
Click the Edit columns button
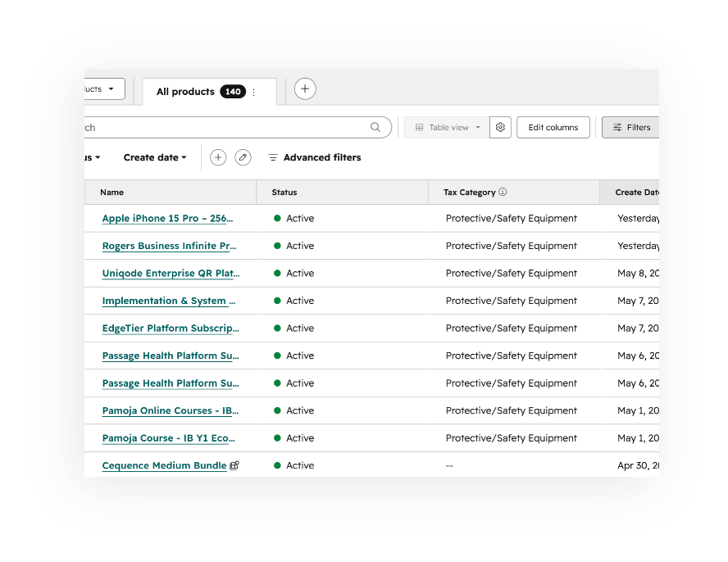click(553, 127)
